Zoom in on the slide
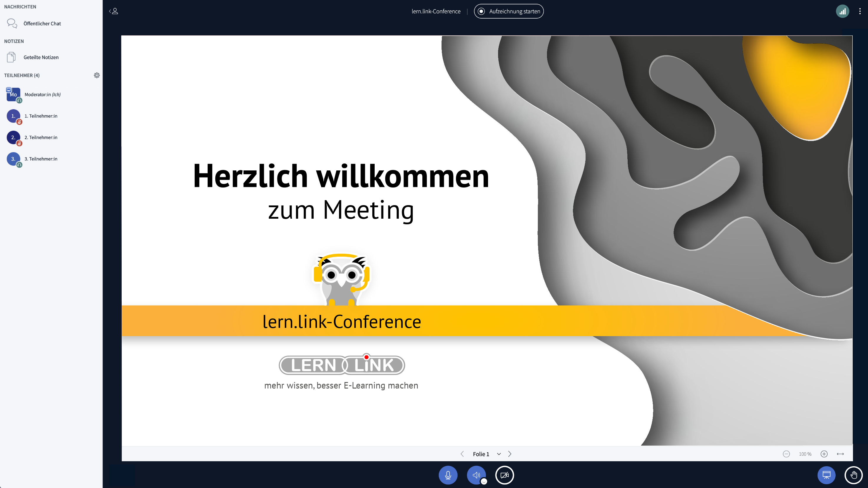Viewport: 868px width, 488px height. (824, 454)
